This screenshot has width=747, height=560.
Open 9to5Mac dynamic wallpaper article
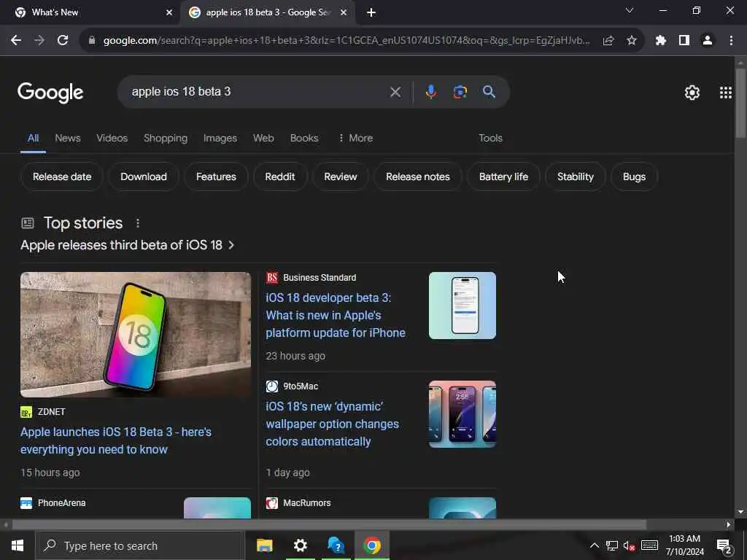[x=332, y=424]
